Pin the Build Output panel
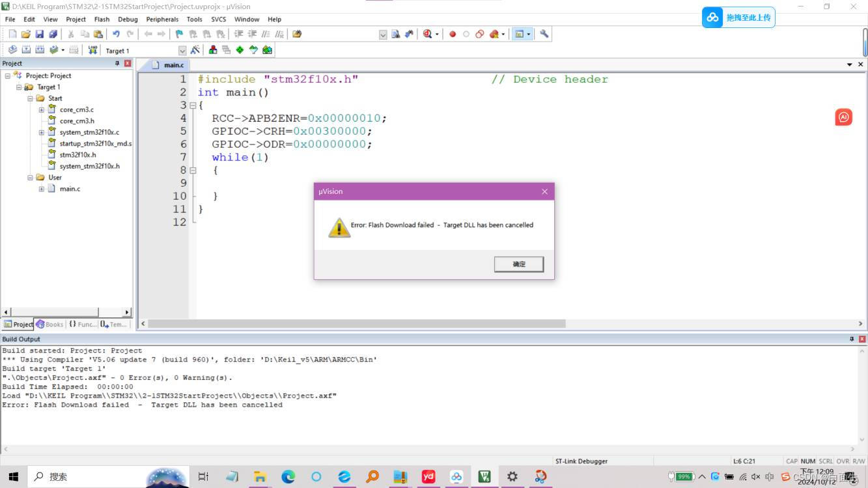 coord(852,339)
